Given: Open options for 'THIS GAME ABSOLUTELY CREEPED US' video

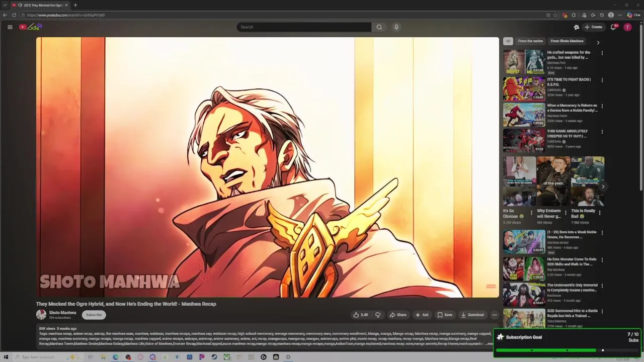Looking at the screenshot, I should [602, 132].
